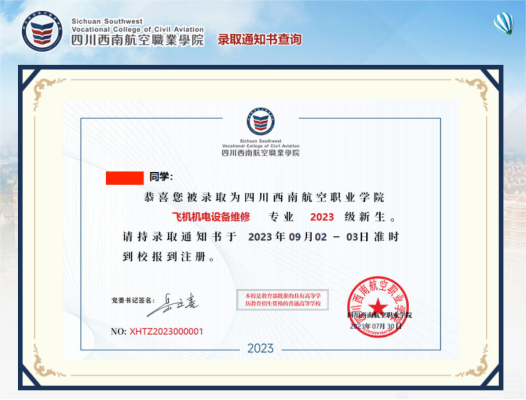This screenshot has height=400, width=526.
Task: Click the red-text notice box
Action: (282, 300)
